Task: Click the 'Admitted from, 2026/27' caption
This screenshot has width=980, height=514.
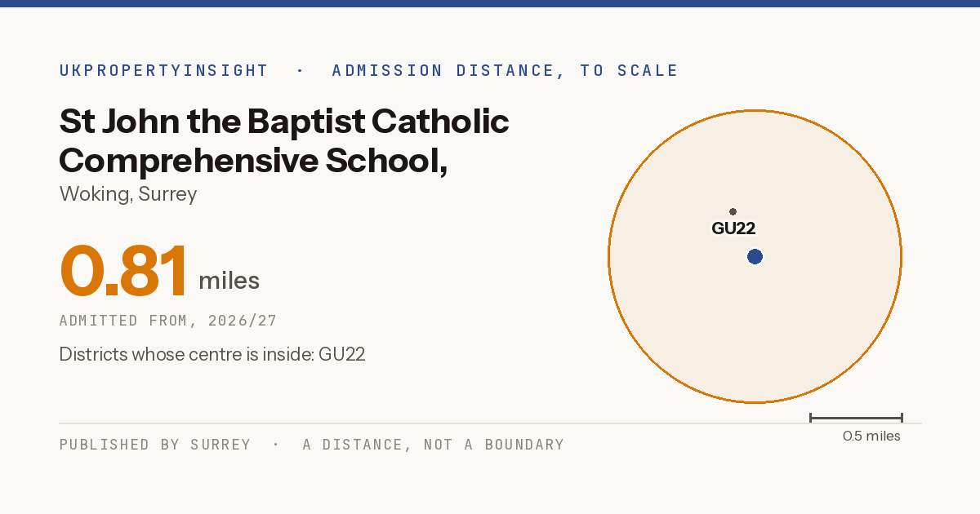Action: (168, 321)
